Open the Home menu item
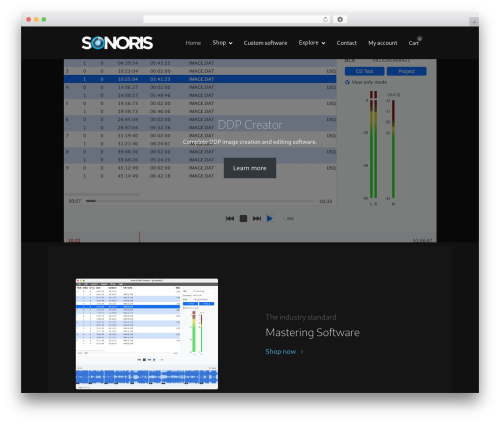 [193, 43]
